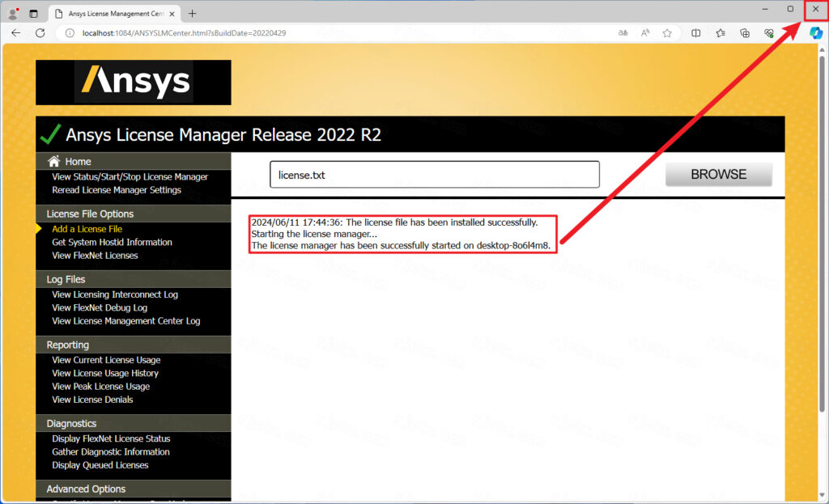This screenshot has height=504, width=829.
Task: Toggle the split screen icon
Action: (695, 32)
